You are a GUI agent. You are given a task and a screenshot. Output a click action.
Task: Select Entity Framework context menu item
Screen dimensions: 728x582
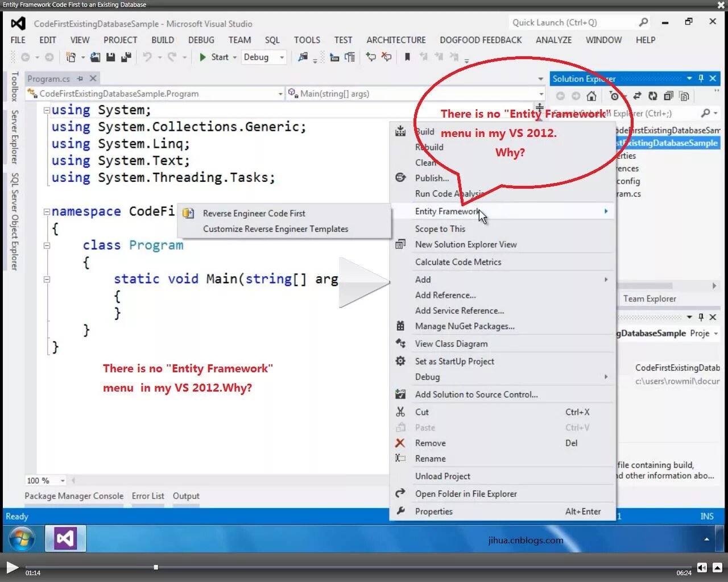click(x=503, y=211)
